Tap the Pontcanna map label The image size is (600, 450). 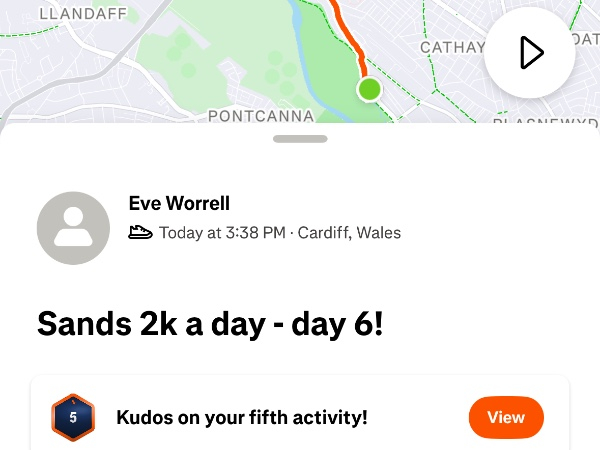(x=261, y=116)
